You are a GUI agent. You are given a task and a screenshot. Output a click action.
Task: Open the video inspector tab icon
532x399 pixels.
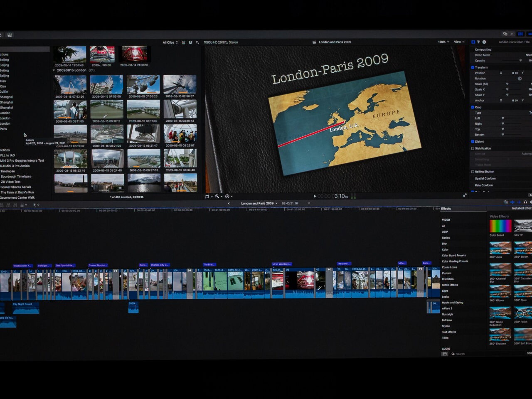click(x=473, y=42)
